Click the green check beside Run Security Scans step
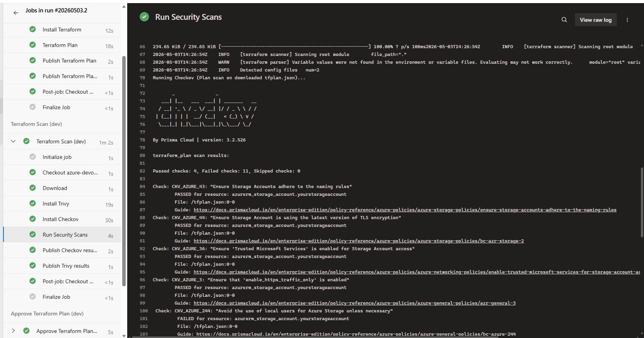644x338 pixels. click(x=33, y=234)
